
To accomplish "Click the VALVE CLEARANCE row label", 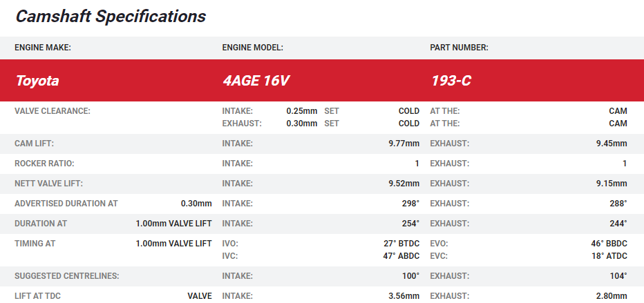I will point(53,111).
